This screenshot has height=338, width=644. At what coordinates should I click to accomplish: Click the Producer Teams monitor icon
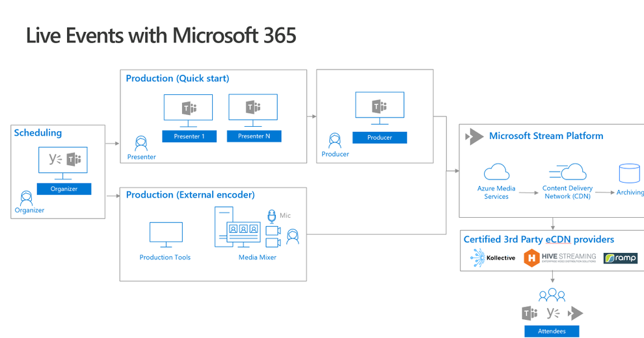point(379,109)
